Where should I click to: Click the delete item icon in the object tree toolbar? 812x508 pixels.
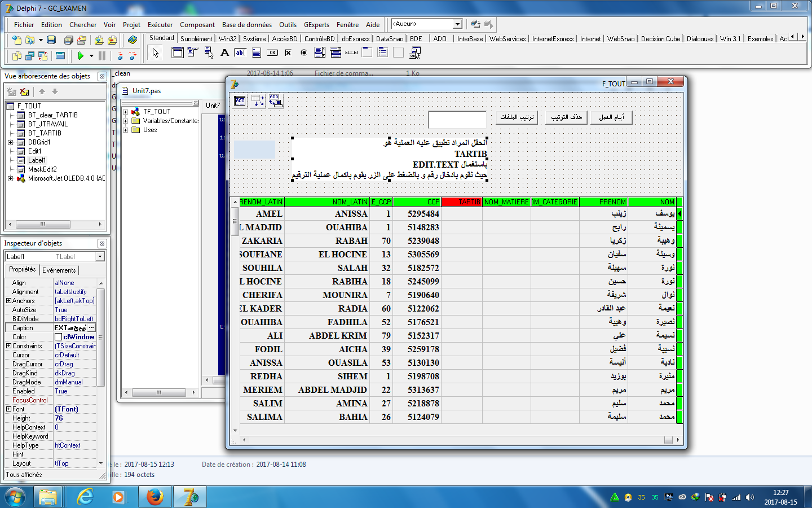pyautogui.click(x=24, y=91)
